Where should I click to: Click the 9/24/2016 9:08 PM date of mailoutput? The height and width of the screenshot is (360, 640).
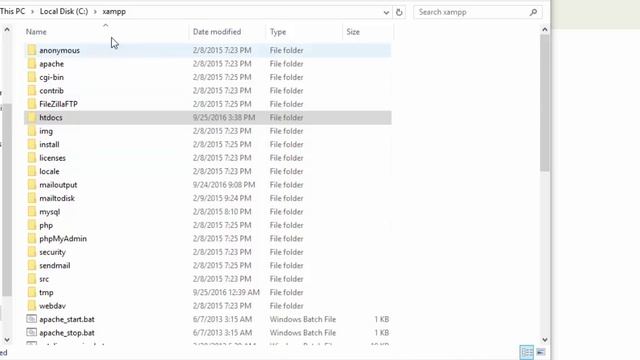coord(224,185)
